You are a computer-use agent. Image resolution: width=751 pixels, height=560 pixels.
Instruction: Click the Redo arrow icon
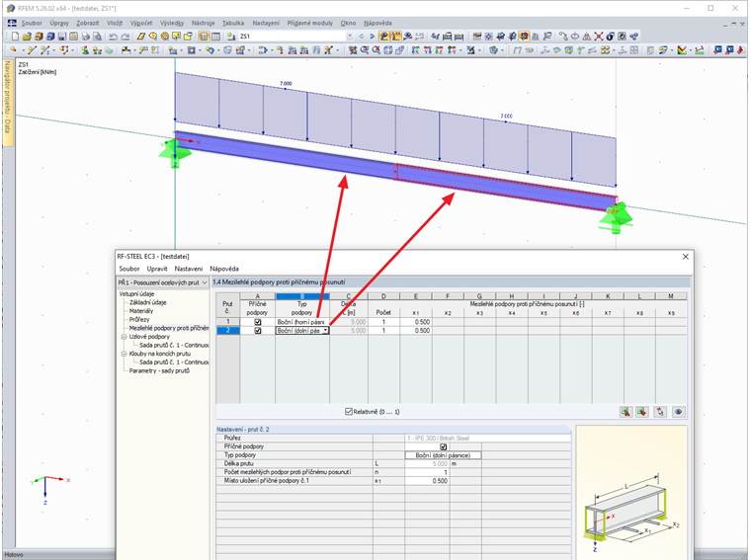tap(125, 37)
